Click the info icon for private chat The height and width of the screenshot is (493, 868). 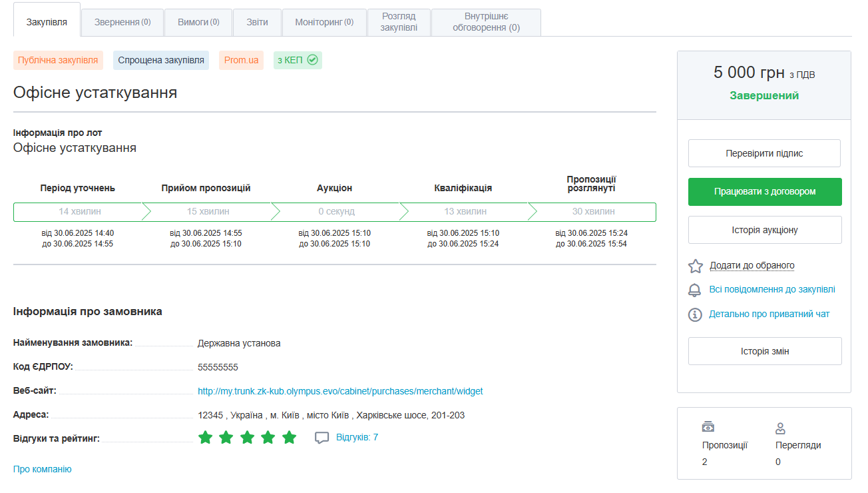coord(695,314)
